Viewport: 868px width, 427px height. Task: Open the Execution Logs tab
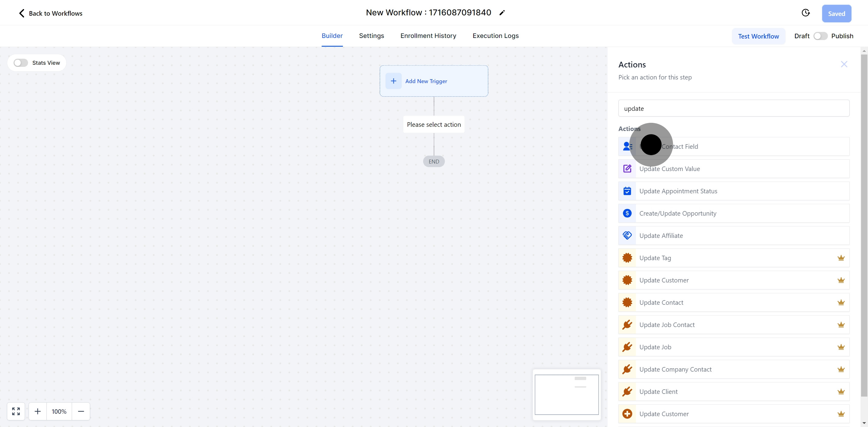tap(495, 36)
